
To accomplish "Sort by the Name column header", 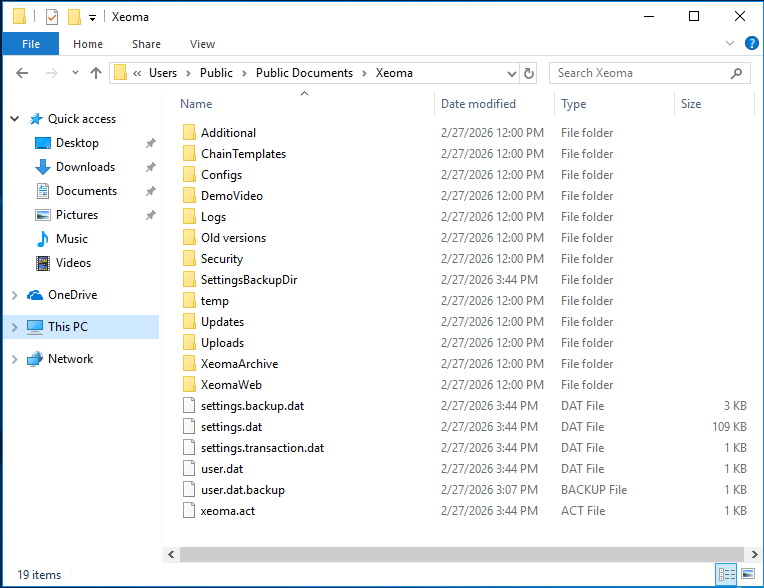I will click(x=196, y=104).
